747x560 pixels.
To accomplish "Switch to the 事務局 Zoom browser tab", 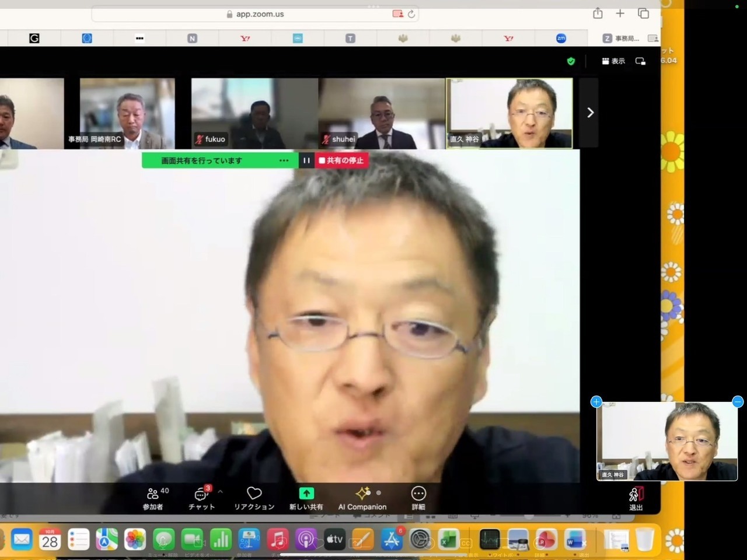I will point(622,38).
